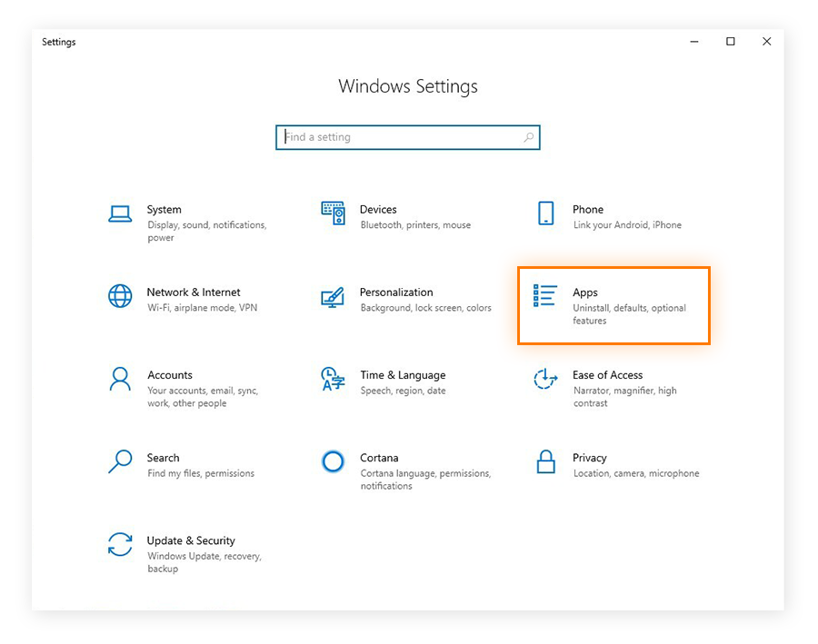Screen dimensions: 818x644
Task: Open Ease of Access title
Action: point(608,375)
